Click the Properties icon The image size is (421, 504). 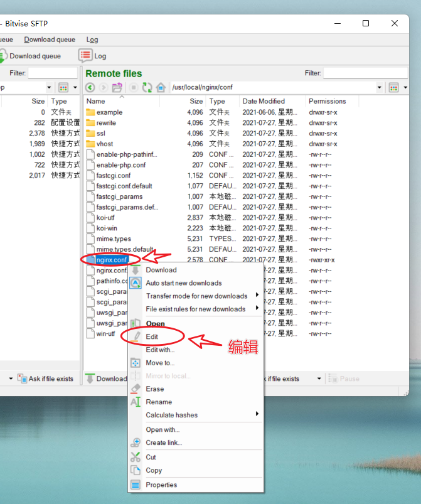click(136, 485)
